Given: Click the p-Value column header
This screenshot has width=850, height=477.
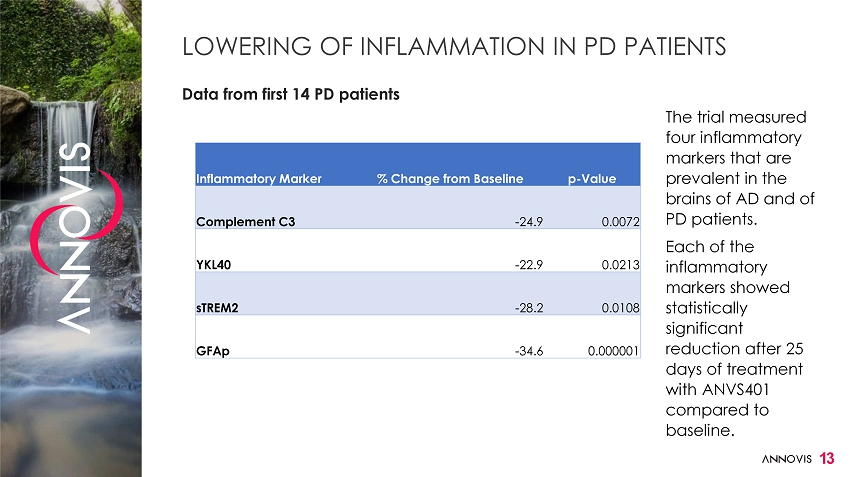Looking at the screenshot, I should point(592,179).
